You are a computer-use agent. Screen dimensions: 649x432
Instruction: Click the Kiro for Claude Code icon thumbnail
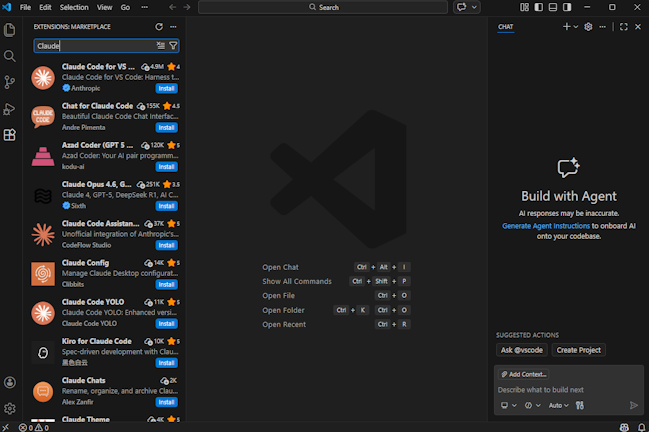pos(43,352)
